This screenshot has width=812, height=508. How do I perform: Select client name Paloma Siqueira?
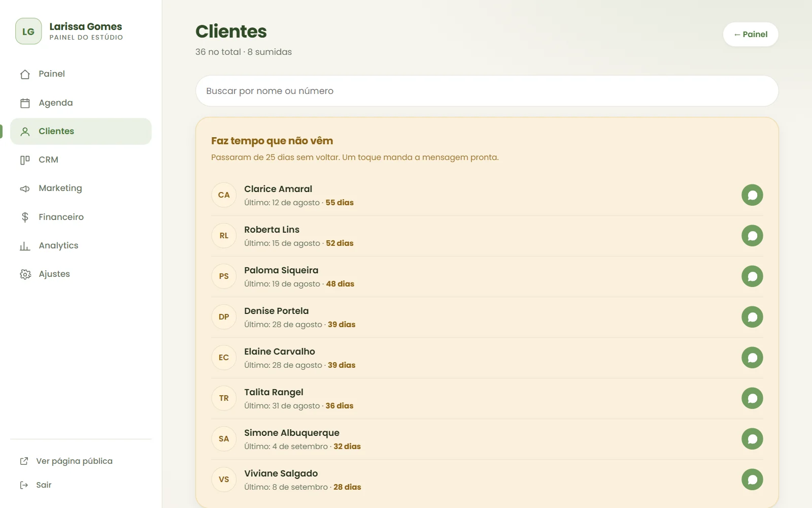(x=281, y=270)
